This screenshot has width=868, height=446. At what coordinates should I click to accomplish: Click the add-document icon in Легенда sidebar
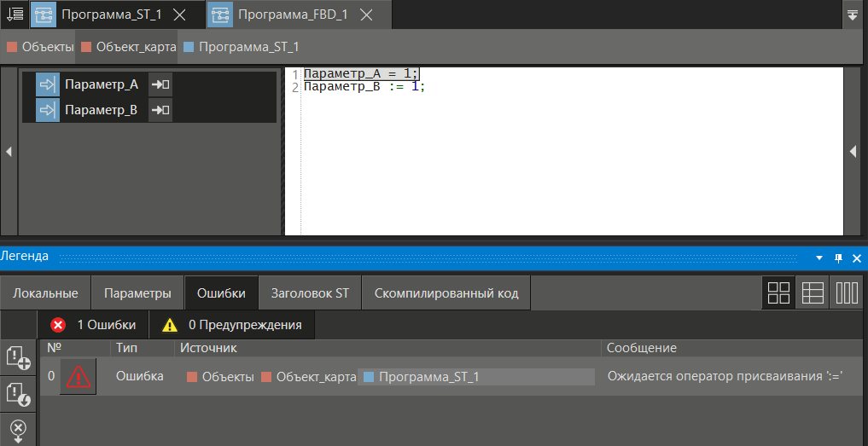click(x=18, y=358)
